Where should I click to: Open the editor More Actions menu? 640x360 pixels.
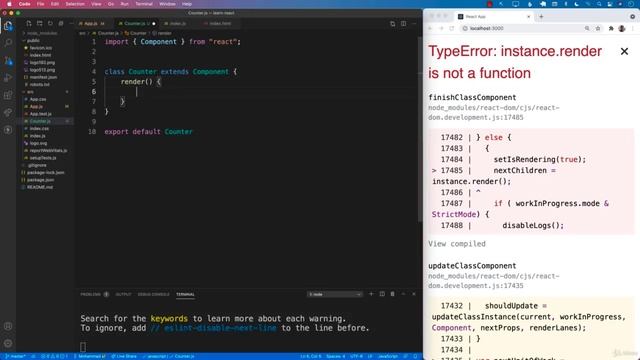(414, 24)
